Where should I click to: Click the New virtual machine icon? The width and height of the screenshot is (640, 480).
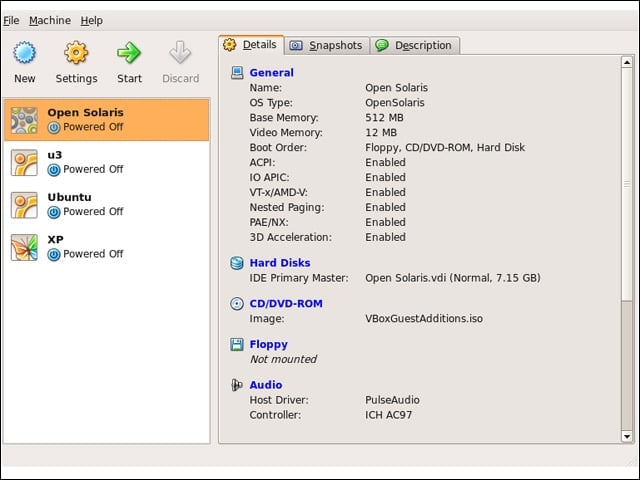(24, 53)
